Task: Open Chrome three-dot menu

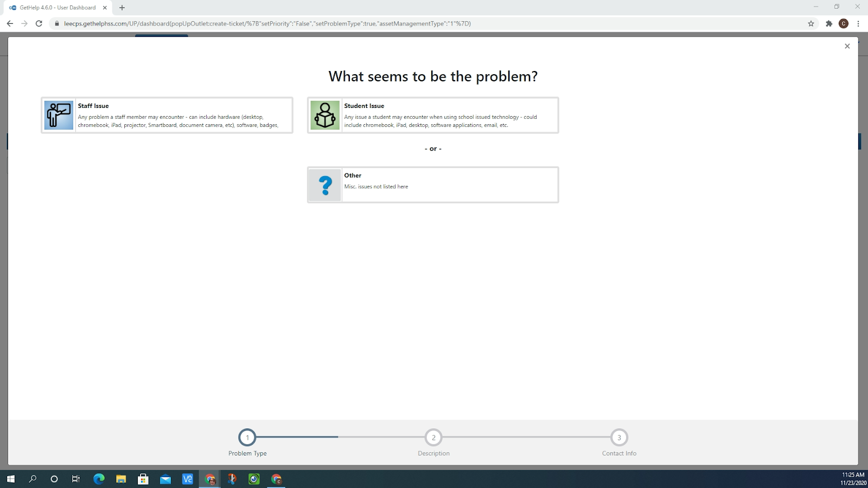Action: tap(858, 23)
